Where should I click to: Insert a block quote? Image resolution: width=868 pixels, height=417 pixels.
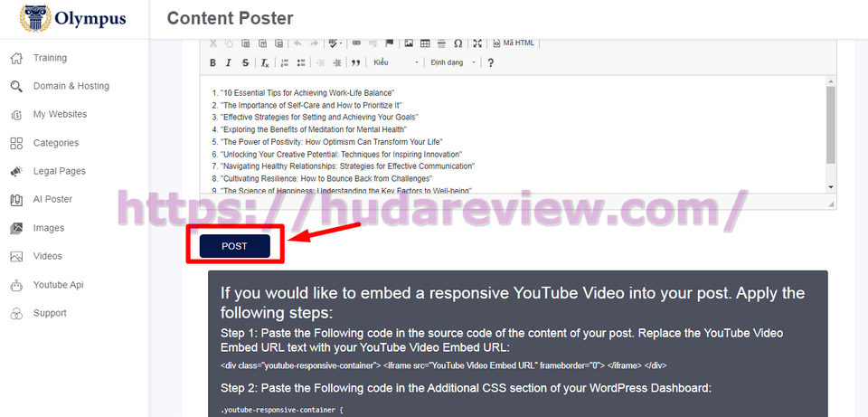356,62
